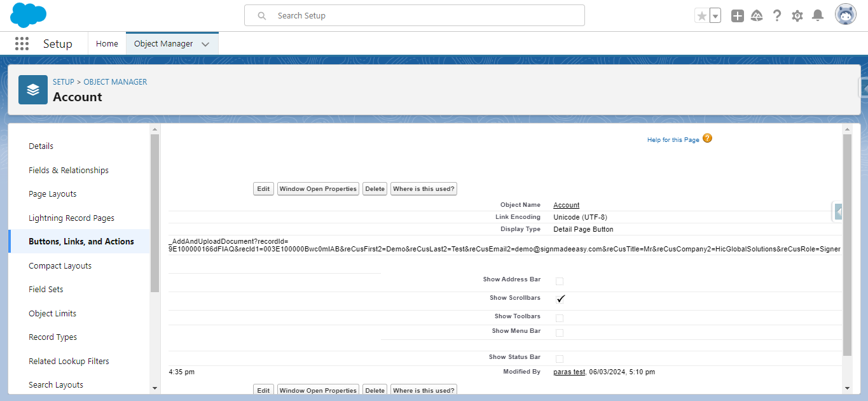
Task: Toggle the Show Status Bar checkbox
Action: point(560,358)
